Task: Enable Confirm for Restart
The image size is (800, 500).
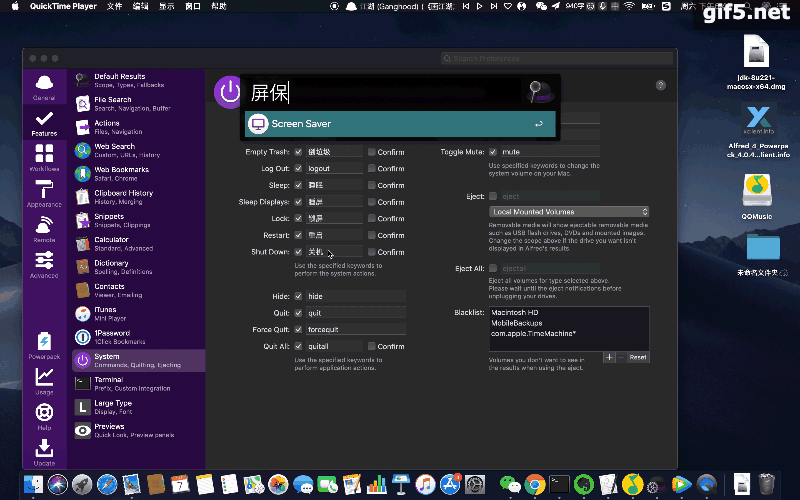Action: click(371, 235)
